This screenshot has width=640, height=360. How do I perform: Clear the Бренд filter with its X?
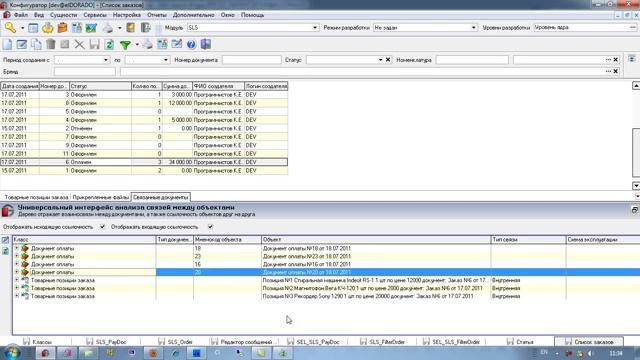[x=616, y=71]
